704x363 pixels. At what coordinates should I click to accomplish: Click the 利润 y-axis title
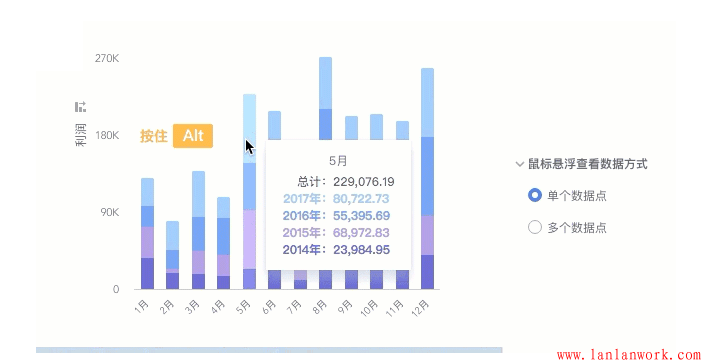coord(81,135)
